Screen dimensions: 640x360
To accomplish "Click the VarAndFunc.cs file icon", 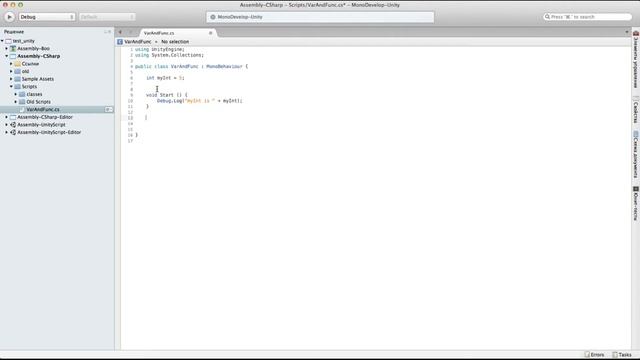I will click(22, 109).
